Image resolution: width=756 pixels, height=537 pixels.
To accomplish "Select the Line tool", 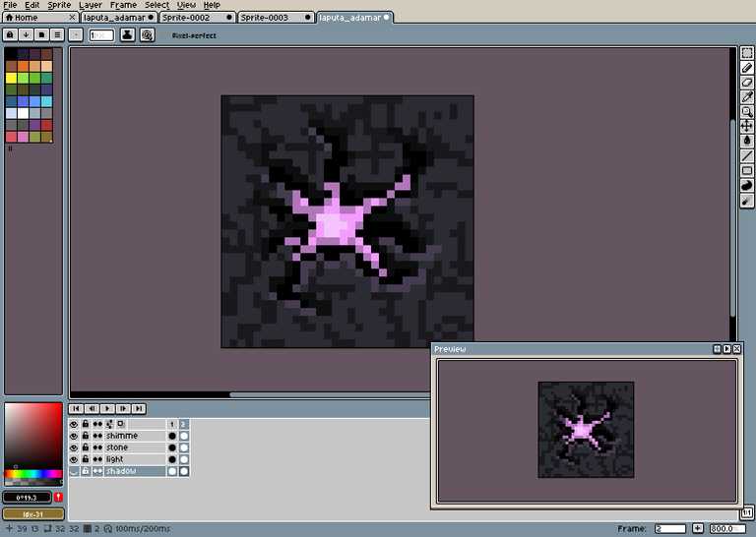I will pos(747,155).
